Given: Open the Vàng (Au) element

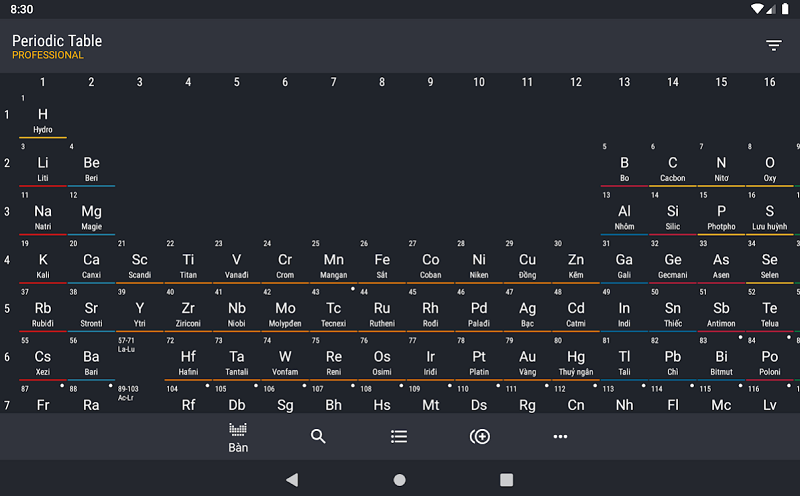Looking at the screenshot, I should [527, 358].
